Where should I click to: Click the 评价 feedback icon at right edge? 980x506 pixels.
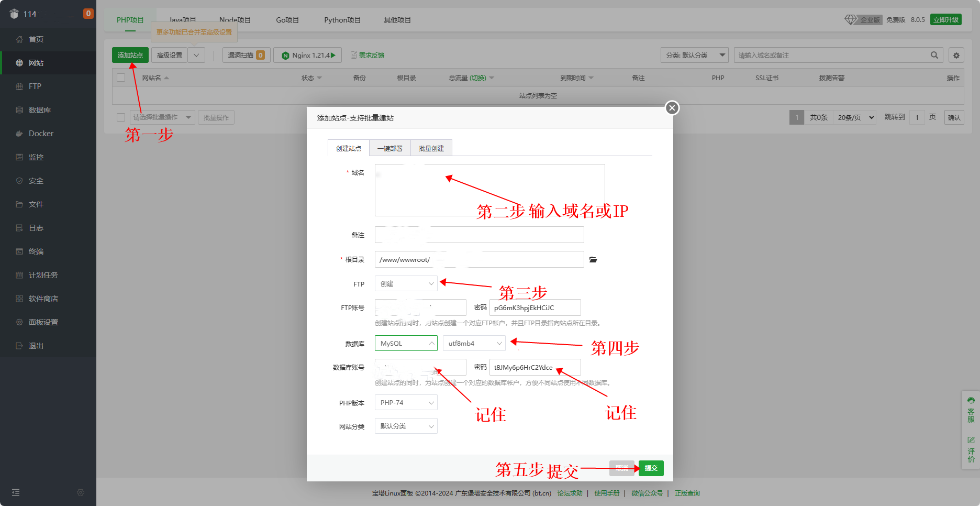(x=971, y=449)
